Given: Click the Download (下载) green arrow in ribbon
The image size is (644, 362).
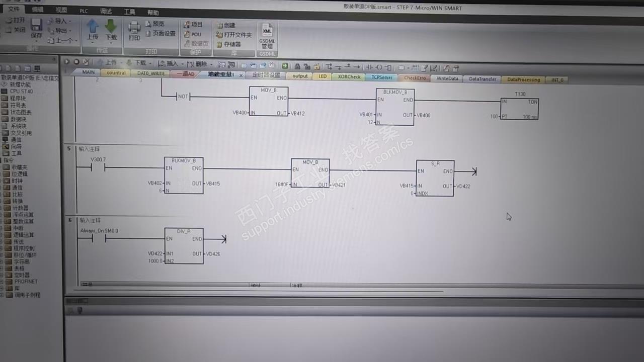Looking at the screenshot, I should click(x=111, y=26).
